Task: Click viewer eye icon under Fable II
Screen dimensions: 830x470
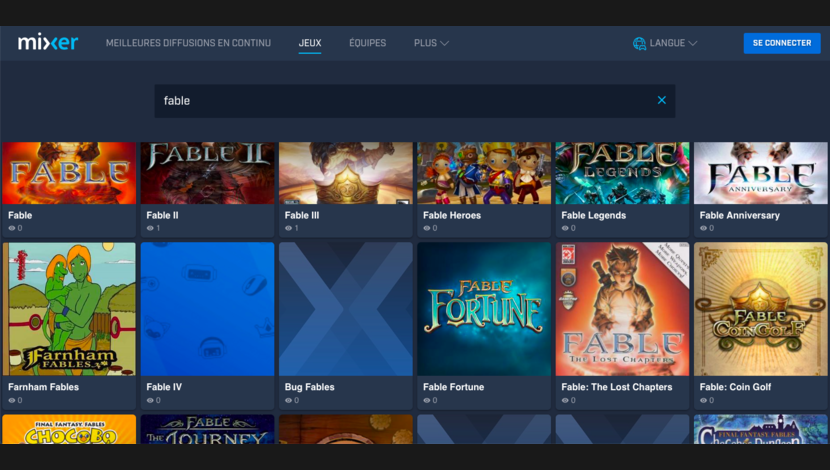Action: pos(150,228)
